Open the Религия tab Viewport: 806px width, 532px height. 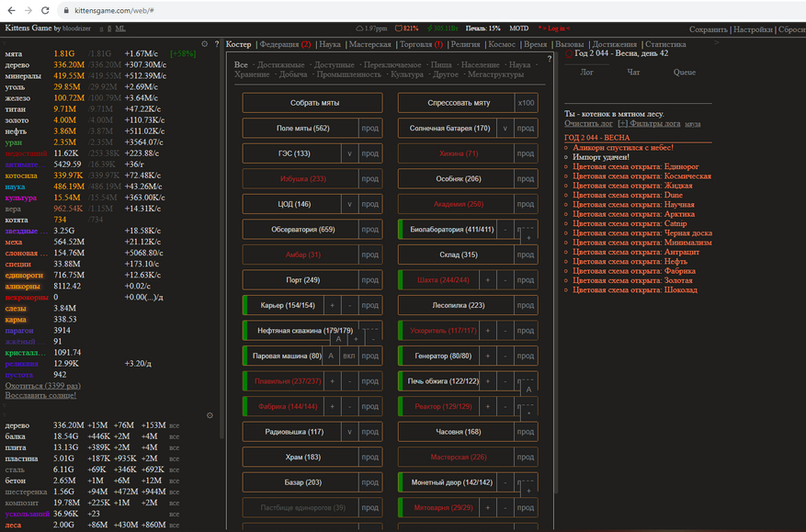coord(465,44)
